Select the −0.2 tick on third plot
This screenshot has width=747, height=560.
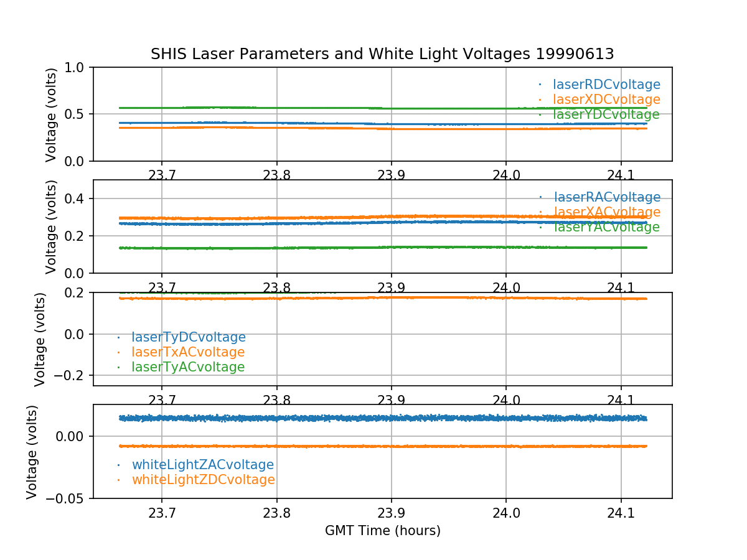[72, 376]
